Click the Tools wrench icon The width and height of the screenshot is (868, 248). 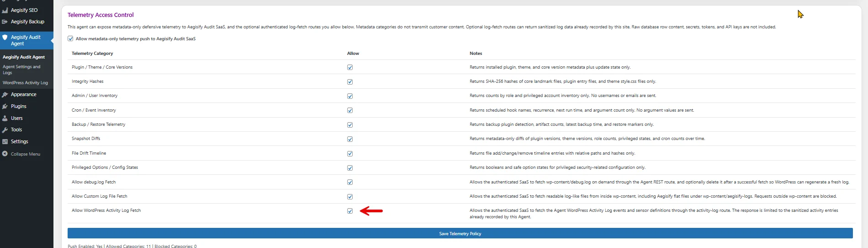click(x=5, y=130)
